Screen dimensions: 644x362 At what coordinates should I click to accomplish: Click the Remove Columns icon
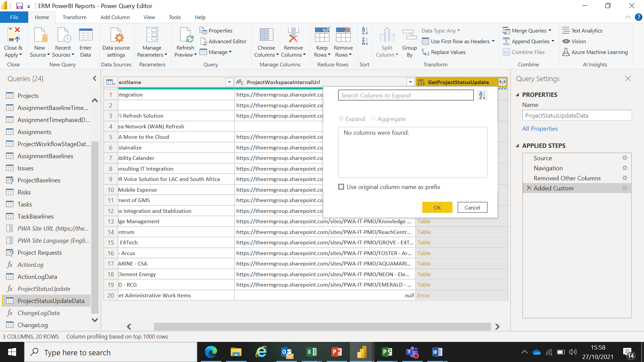293,35
